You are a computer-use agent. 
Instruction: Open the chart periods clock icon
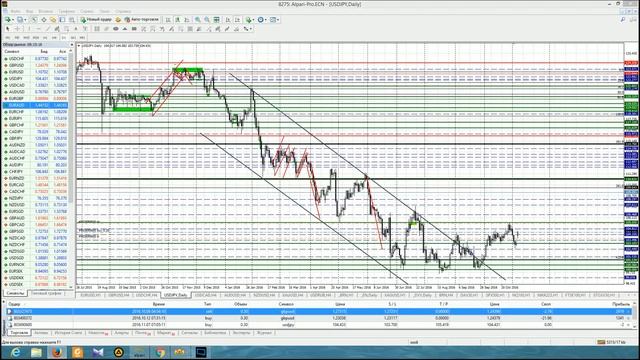click(x=260, y=20)
